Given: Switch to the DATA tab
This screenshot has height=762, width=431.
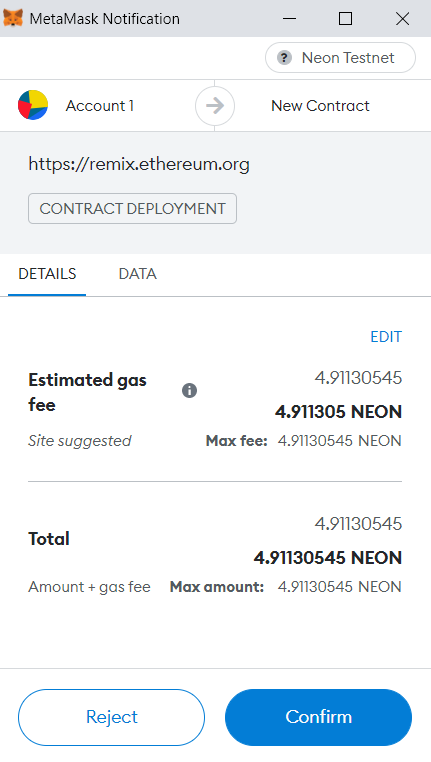Looking at the screenshot, I should click(x=138, y=274).
